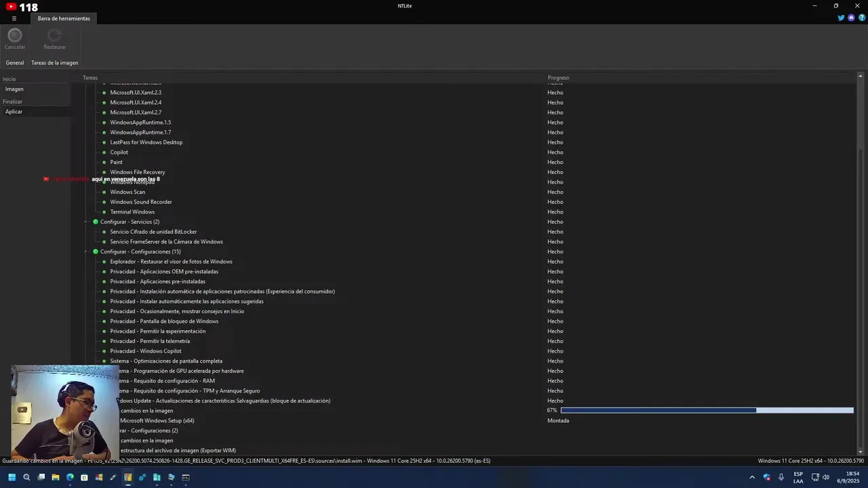Select the Microsoft.UI.Xaml.2.4 row

coord(136,102)
